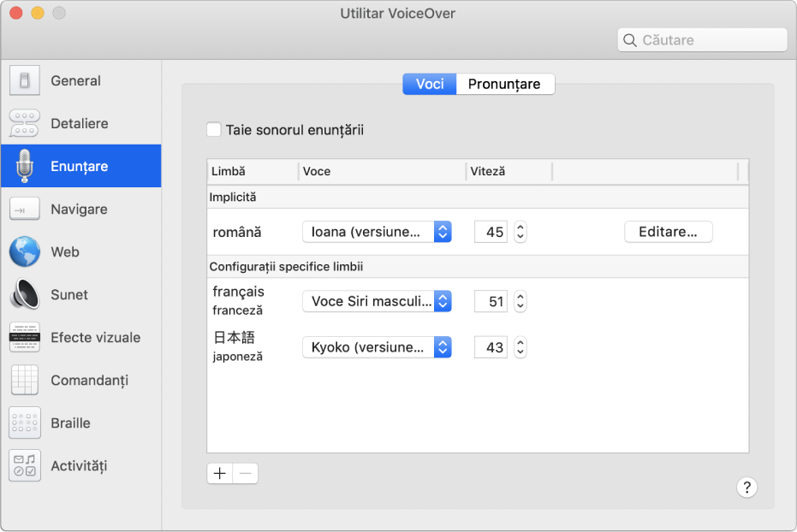Open the General settings panel
The height and width of the screenshot is (532, 797).
[75, 80]
